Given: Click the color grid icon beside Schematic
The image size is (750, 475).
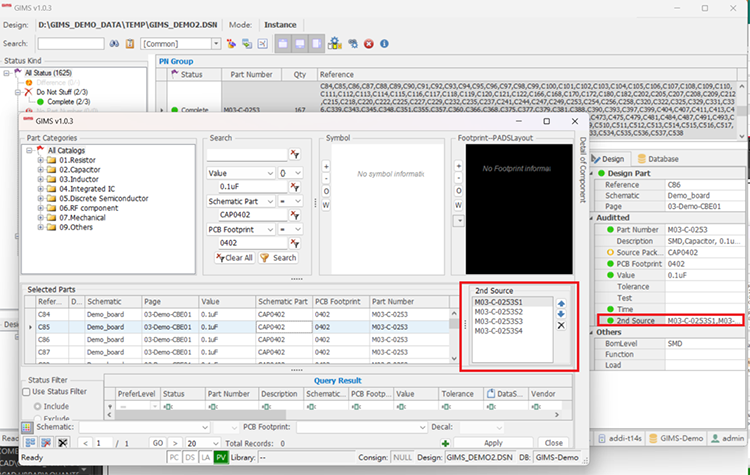Looking at the screenshot, I should tap(27, 427).
